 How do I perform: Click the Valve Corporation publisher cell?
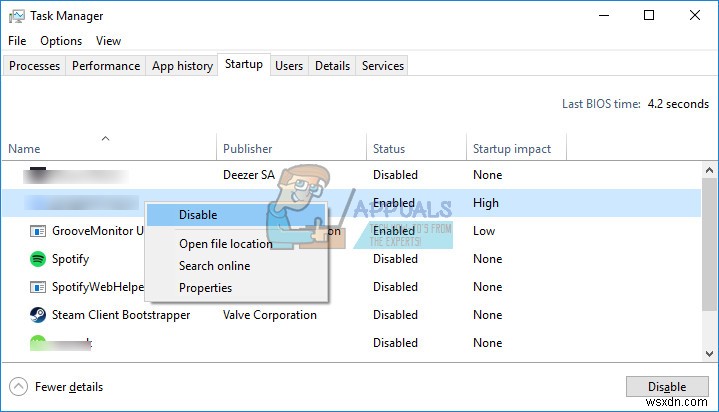point(270,315)
